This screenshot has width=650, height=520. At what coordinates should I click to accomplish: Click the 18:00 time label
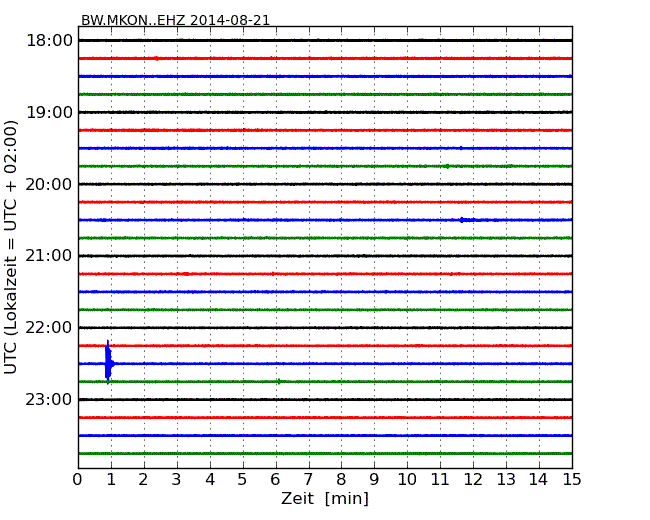coord(49,41)
